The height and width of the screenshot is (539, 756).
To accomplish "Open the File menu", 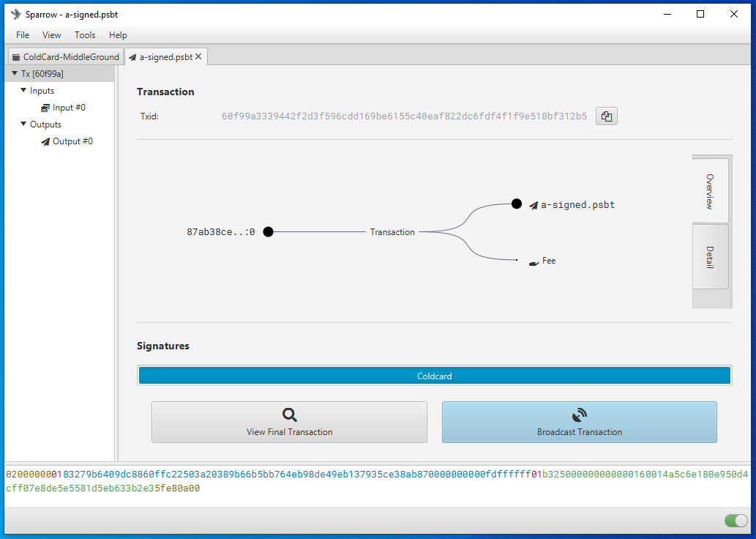I will coord(22,34).
